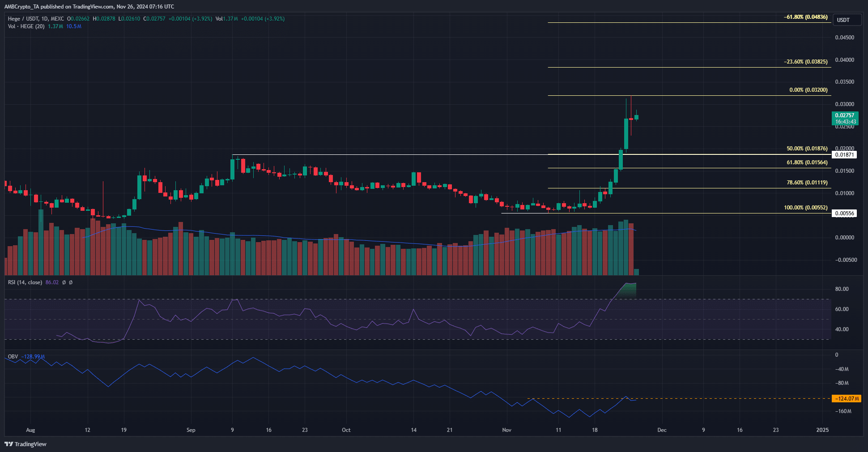Viewport: 868px width, 452px height.
Task: Open the USDT currency selector
Action: pos(847,20)
